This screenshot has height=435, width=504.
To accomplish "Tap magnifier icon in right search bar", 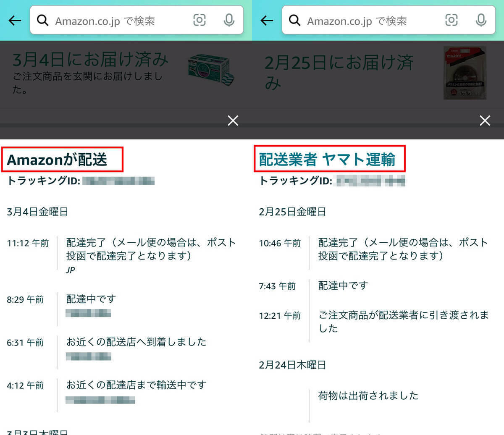I will (x=294, y=20).
